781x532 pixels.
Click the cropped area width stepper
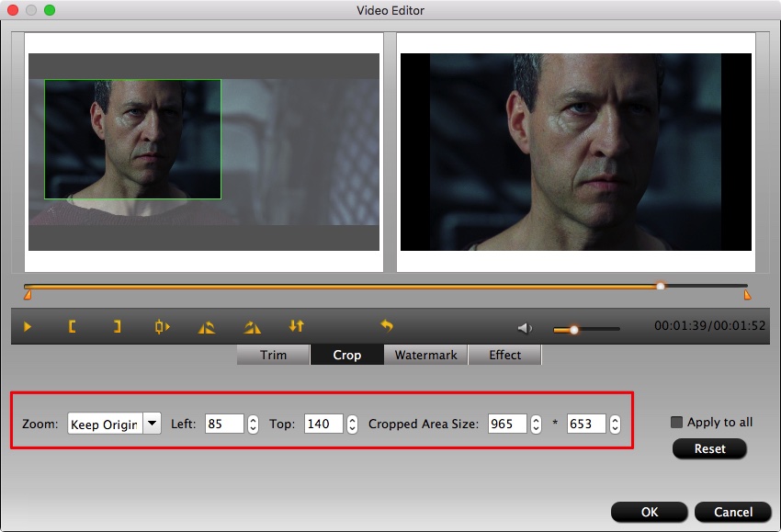[536, 424]
